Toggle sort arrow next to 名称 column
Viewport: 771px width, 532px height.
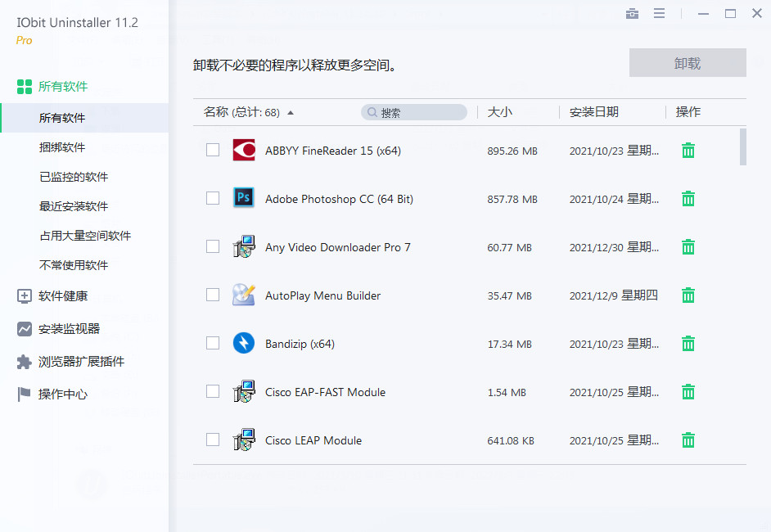[291, 113]
